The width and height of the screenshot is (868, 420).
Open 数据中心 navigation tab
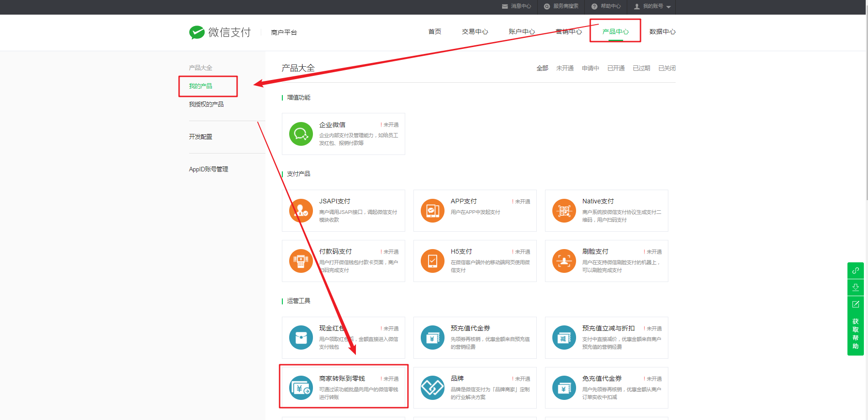pos(662,32)
